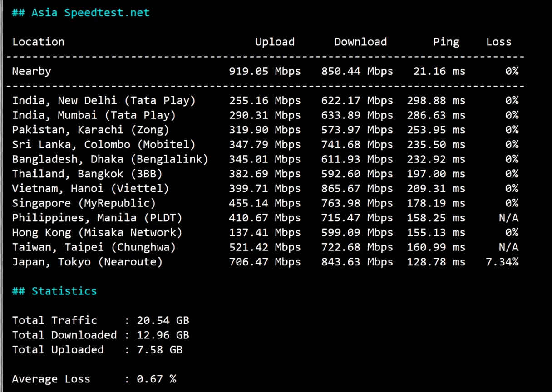Image resolution: width=552 pixels, height=392 pixels.
Task: Click Bangkok ping 197.00 ms
Action: click(436, 174)
